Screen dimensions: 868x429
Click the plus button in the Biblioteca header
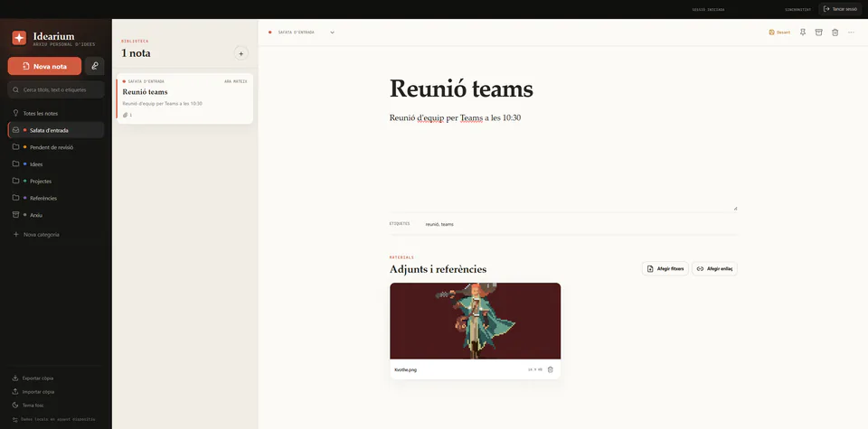click(x=241, y=53)
